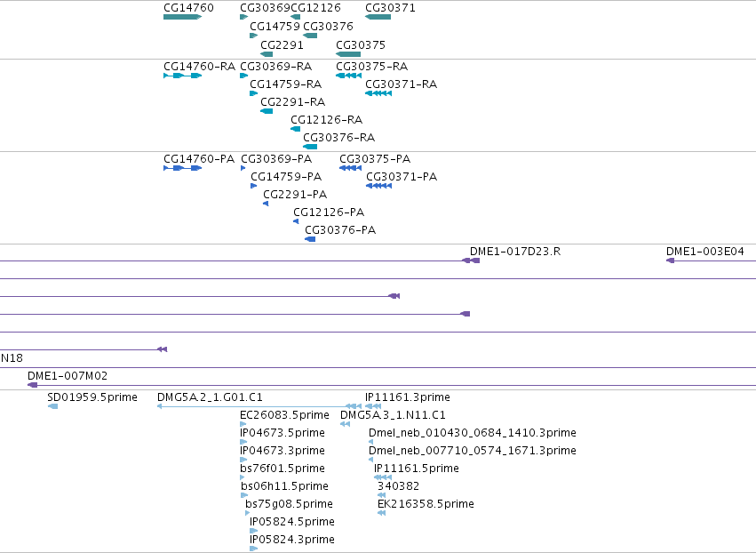Click the CG30376-RA transcript label
This screenshot has height=553, width=756.
(x=339, y=138)
